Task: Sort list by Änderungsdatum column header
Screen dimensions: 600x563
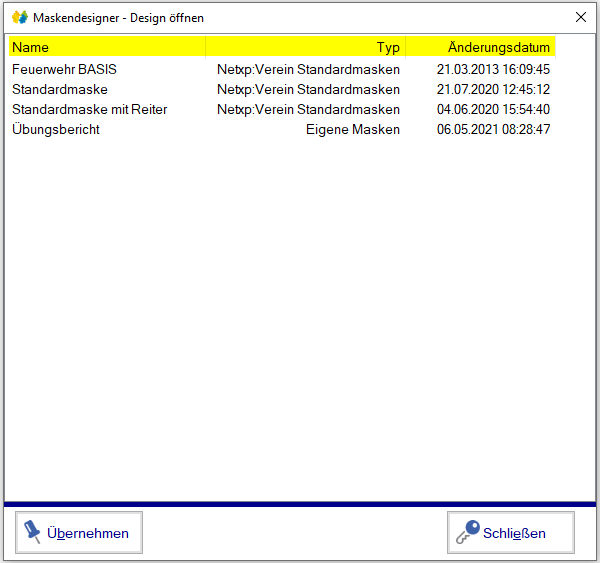Action: click(480, 47)
